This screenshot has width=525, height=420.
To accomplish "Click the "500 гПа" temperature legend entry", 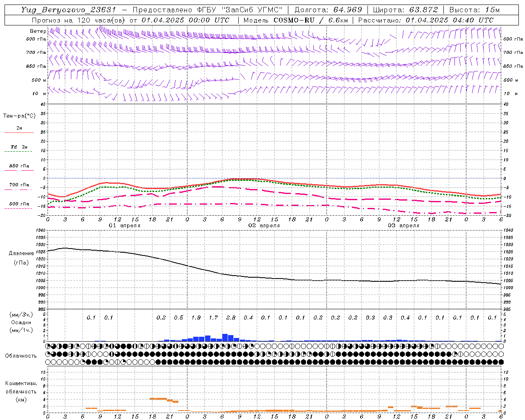I will (x=19, y=204).
